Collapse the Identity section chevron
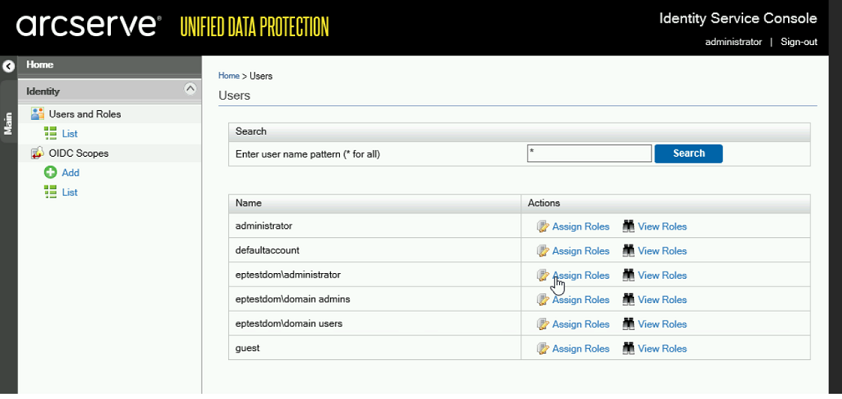842x399 pixels. [x=190, y=89]
